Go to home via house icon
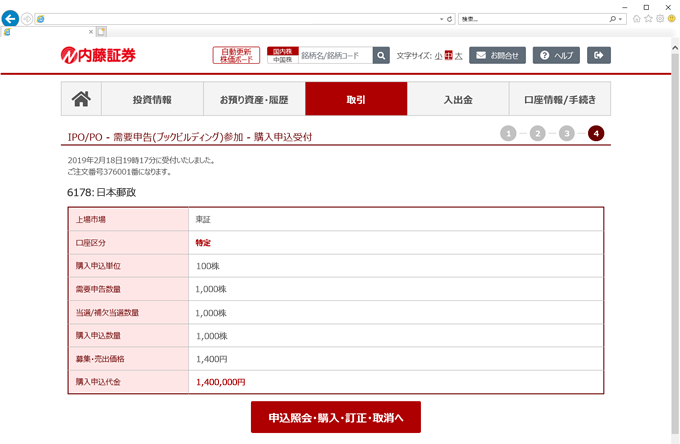Screen dimensions: 680x444 click(x=81, y=99)
